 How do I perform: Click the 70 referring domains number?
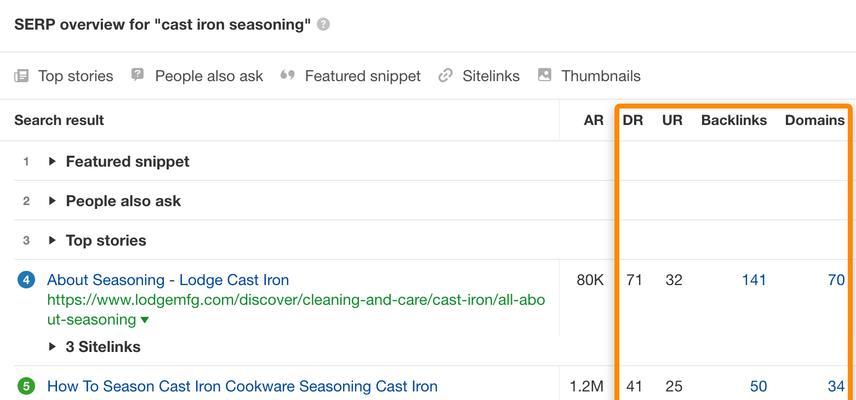[836, 280]
